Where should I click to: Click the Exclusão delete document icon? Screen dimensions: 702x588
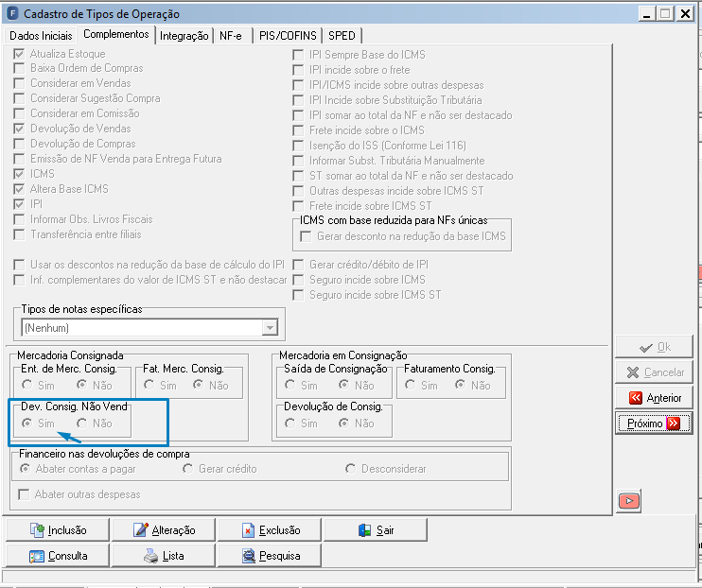tap(248, 530)
